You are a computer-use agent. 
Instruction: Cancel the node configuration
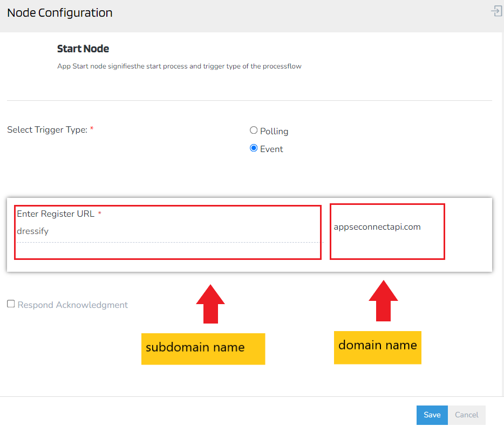466,415
